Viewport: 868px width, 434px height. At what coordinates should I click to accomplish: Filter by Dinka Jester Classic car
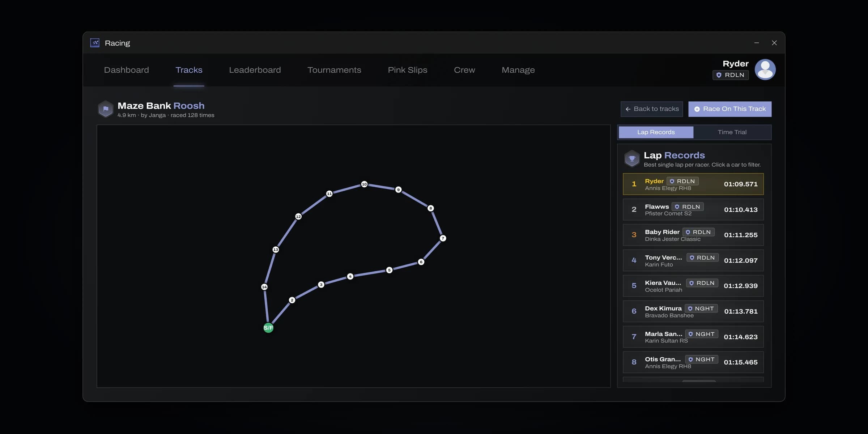673,239
